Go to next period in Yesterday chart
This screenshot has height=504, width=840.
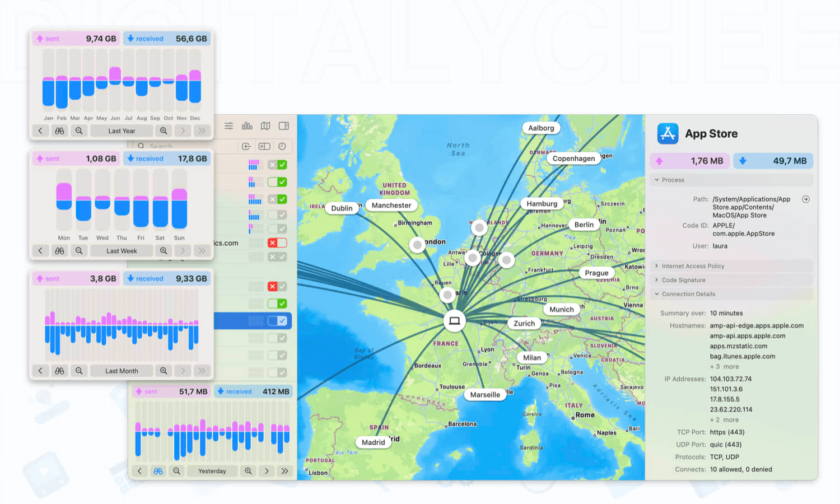(x=267, y=471)
